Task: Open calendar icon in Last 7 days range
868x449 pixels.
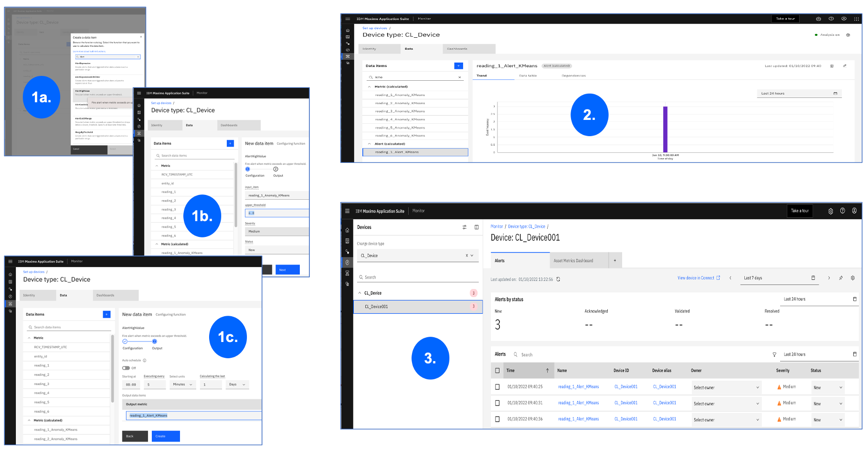Action: (814, 278)
